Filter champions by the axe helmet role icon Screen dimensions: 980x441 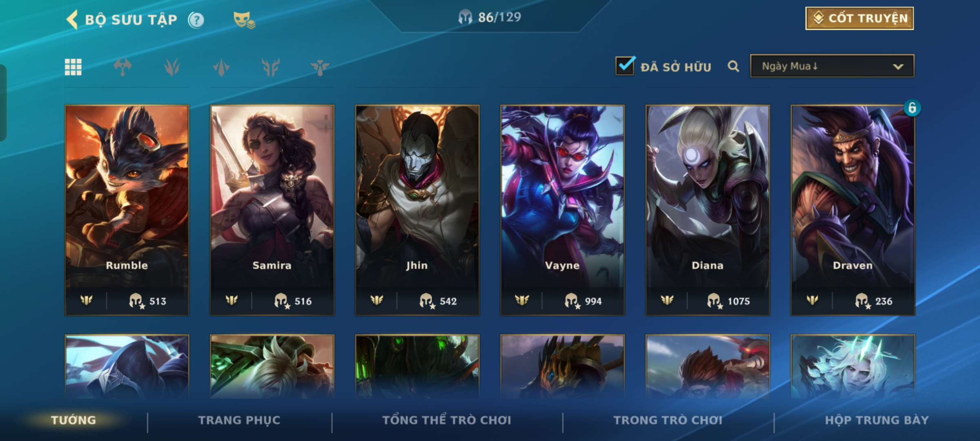[122, 67]
